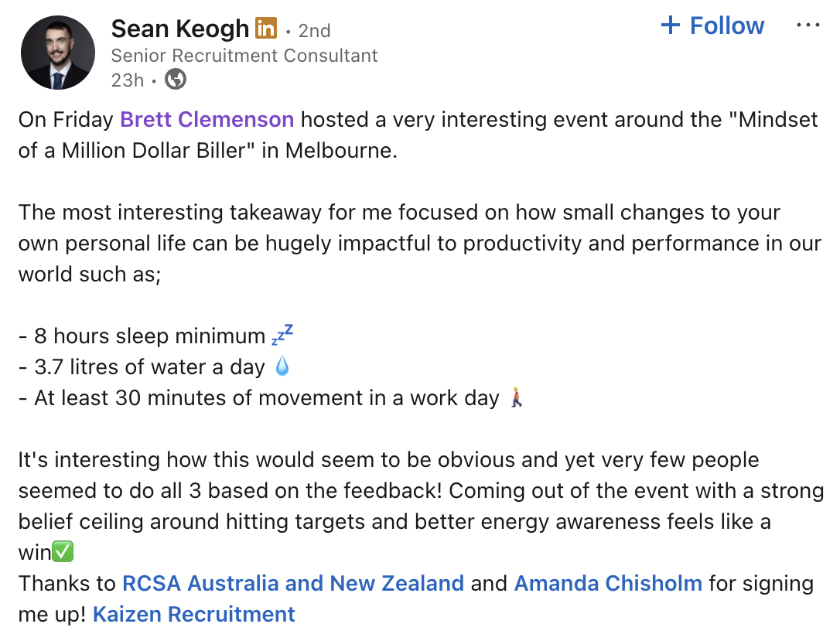Click the "8 hours sleep minimum" line
The image size is (840, 634).
point(142,336)
